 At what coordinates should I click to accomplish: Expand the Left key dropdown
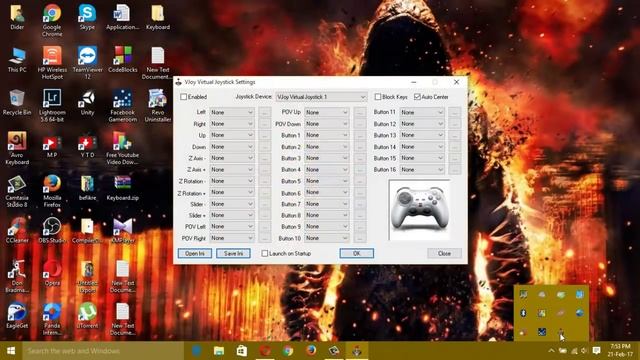(232, 112)
